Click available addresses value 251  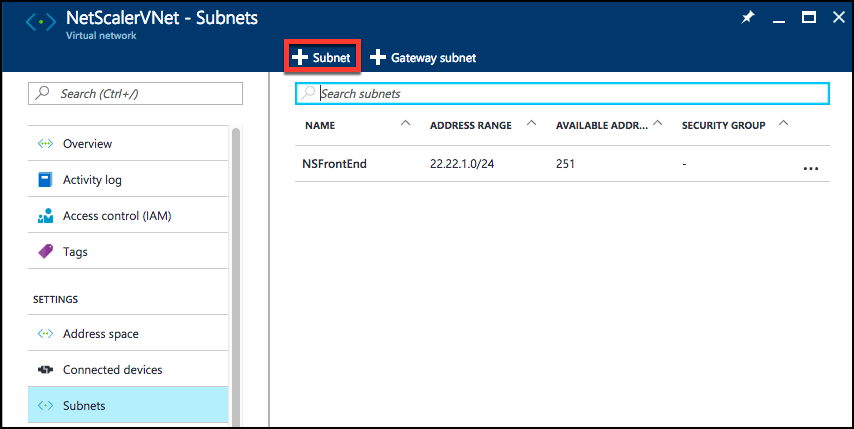(565, 163)
